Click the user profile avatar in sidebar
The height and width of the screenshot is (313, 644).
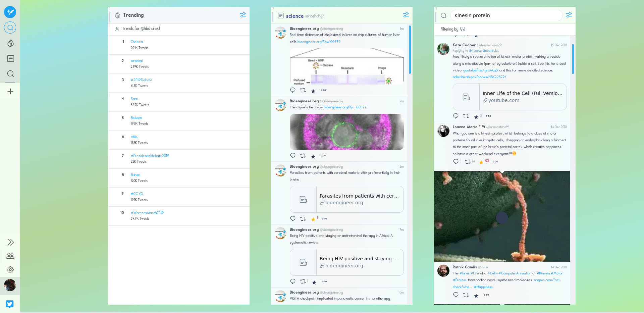point(10,285)
